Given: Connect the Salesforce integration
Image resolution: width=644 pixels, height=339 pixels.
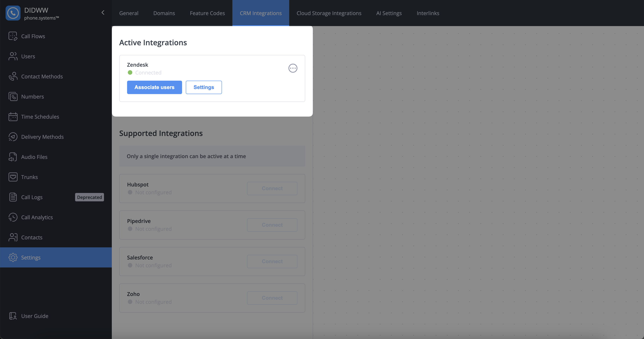Looking at the screenshot, I should (272, 261).
